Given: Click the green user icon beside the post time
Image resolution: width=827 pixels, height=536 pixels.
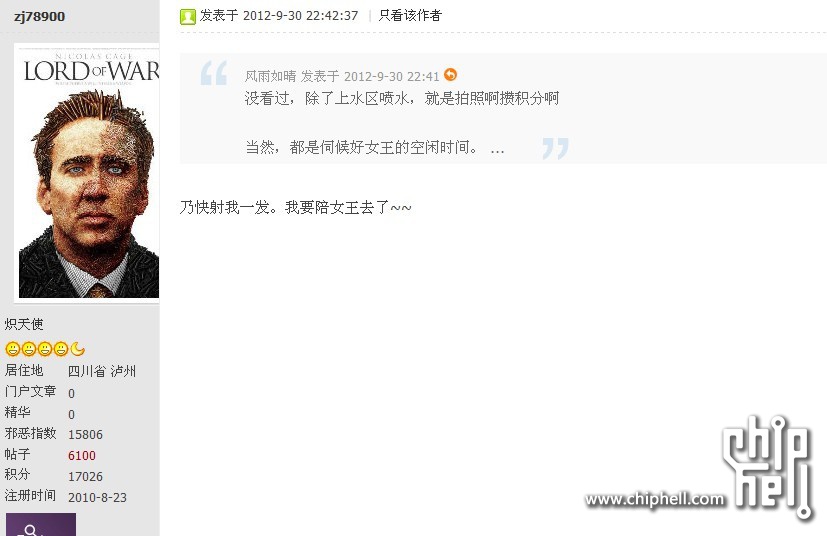Looking at the screenshot, I should pos(187,16).
